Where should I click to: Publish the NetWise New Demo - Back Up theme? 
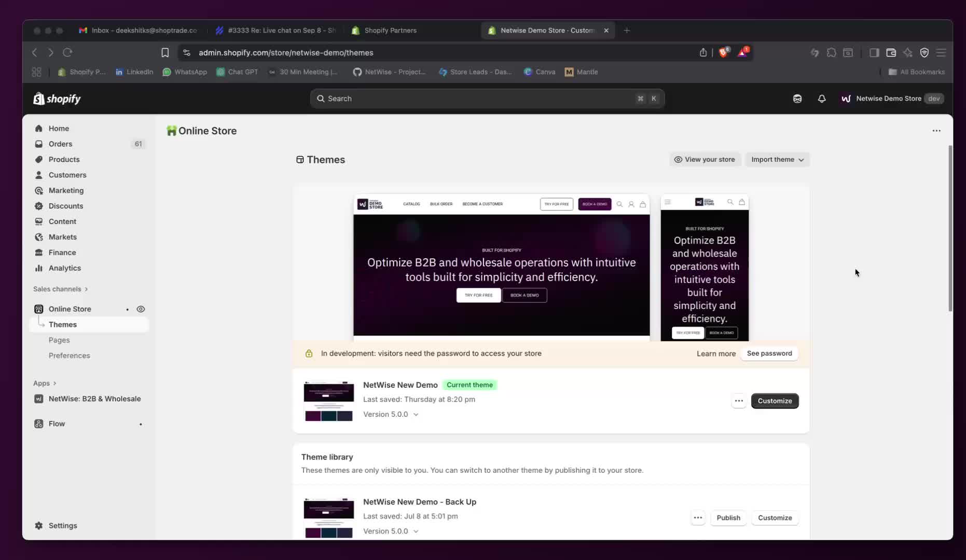pos(728,517)
